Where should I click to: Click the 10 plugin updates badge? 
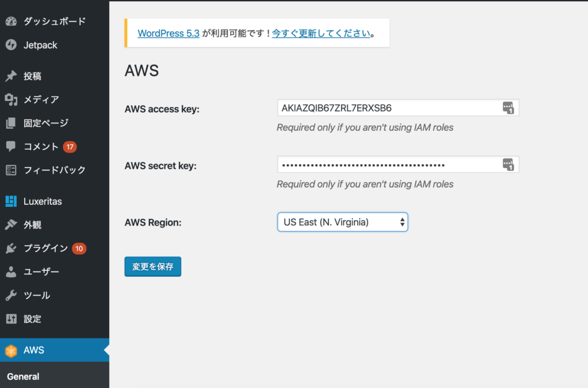pos(79,249)
